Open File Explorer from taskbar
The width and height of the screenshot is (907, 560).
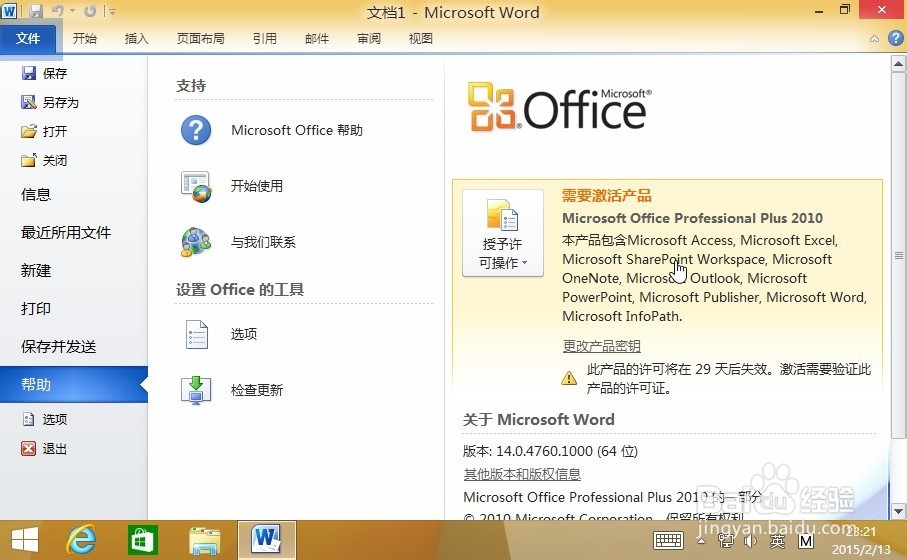(205, 541)
